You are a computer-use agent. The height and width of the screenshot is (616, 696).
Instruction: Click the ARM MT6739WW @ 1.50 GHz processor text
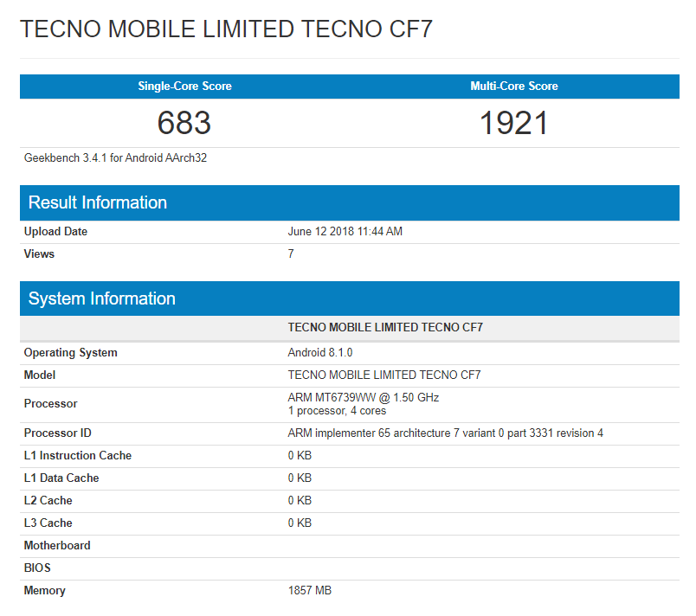pos(364,398)
